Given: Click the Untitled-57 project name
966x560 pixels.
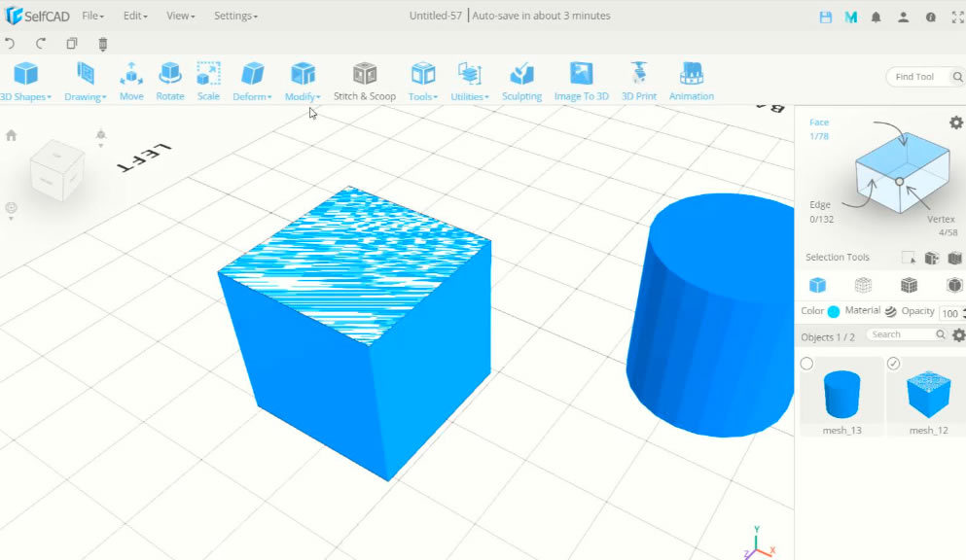Looking at the screenshot, I should point(436,16).
